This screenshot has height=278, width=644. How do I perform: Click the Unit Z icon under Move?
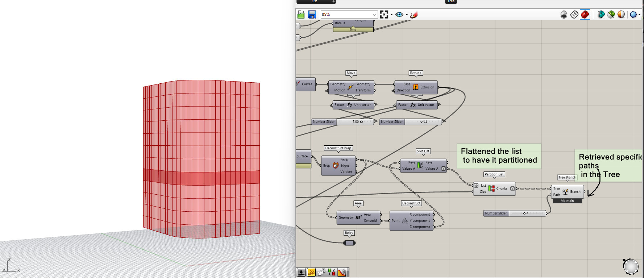point(349,105)
